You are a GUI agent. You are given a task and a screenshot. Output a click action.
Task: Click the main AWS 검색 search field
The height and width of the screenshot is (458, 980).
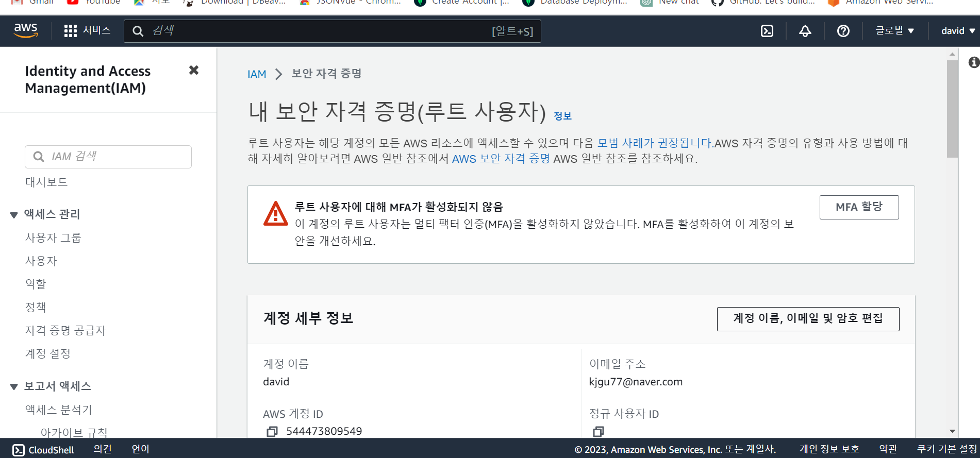click(333, 31)
